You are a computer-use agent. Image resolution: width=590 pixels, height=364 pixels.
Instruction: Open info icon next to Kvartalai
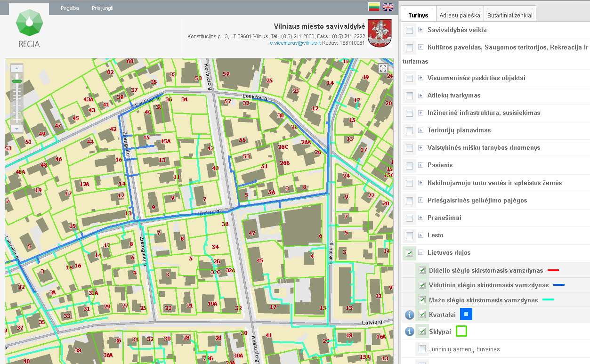click(410, 315)
